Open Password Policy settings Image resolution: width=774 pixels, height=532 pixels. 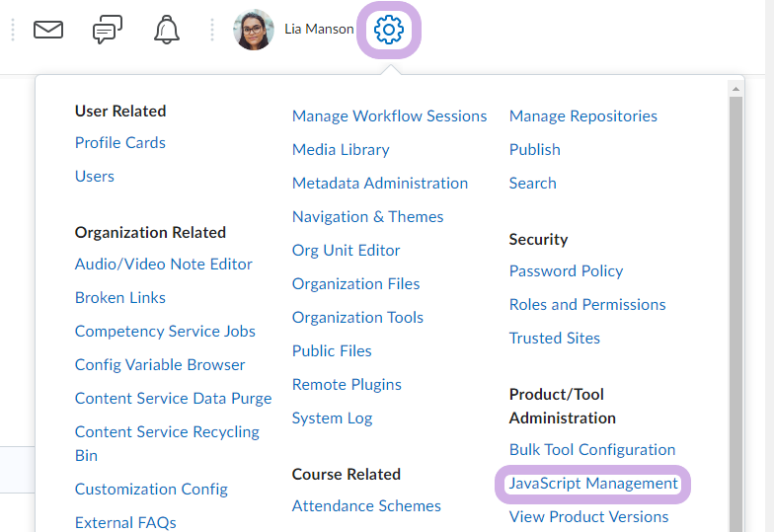click(x=566, y=270)
